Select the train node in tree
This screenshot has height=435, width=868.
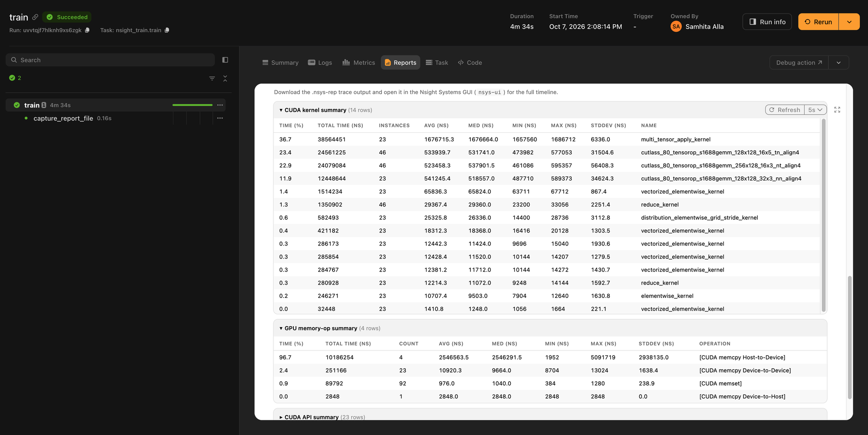[x=115, y=105]
